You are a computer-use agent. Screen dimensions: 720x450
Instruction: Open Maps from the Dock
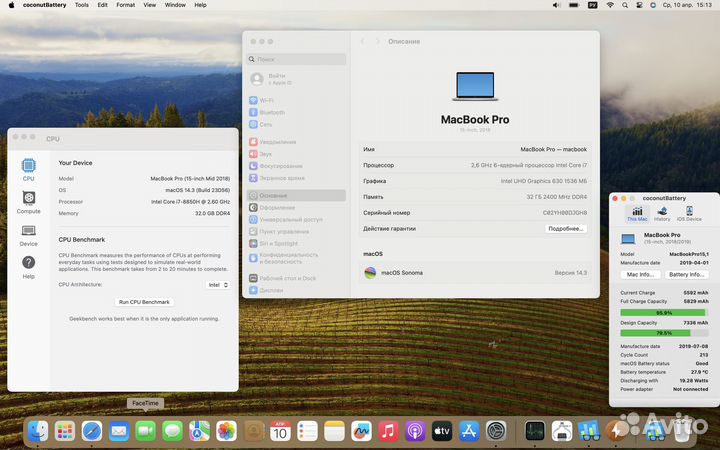click(200, 431)
